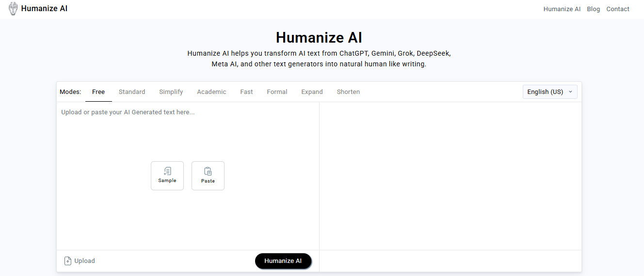Click the black Humanize AI button

[283, 261]
